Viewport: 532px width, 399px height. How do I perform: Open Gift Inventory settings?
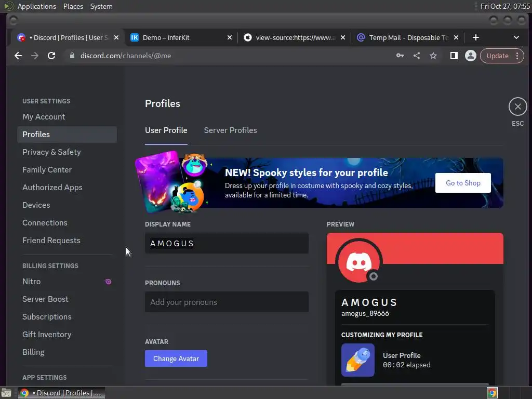(x=67, y=334)
